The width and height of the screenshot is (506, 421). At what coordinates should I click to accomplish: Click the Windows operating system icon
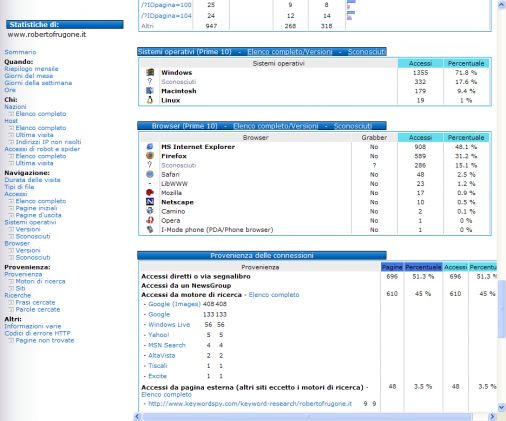click(150, 72)
